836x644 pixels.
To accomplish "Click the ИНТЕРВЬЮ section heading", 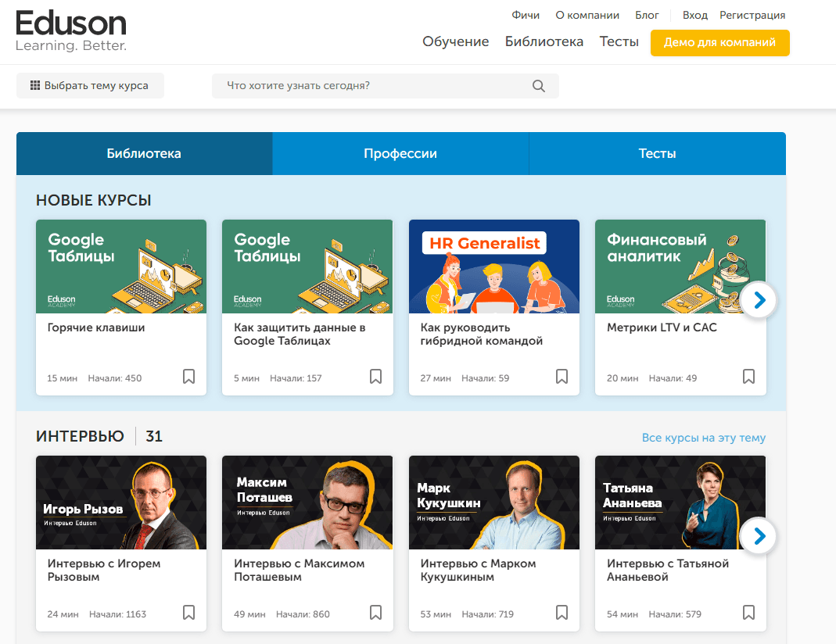I will [x=80, y=436].
